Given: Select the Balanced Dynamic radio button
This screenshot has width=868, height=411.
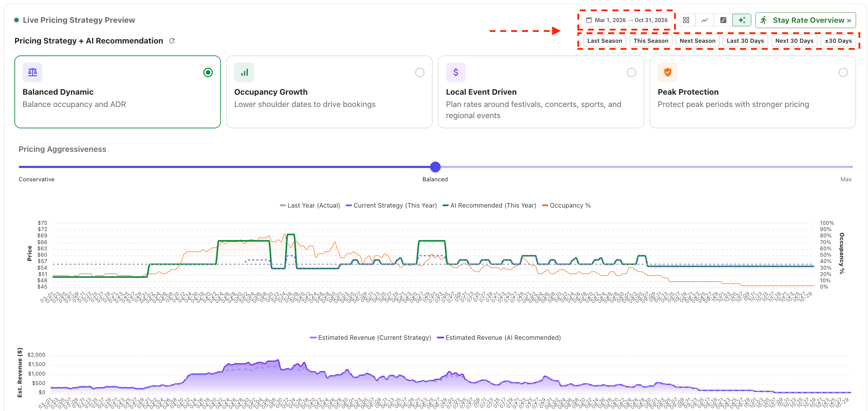Looking at the screenshot, I should pos(208,72).
